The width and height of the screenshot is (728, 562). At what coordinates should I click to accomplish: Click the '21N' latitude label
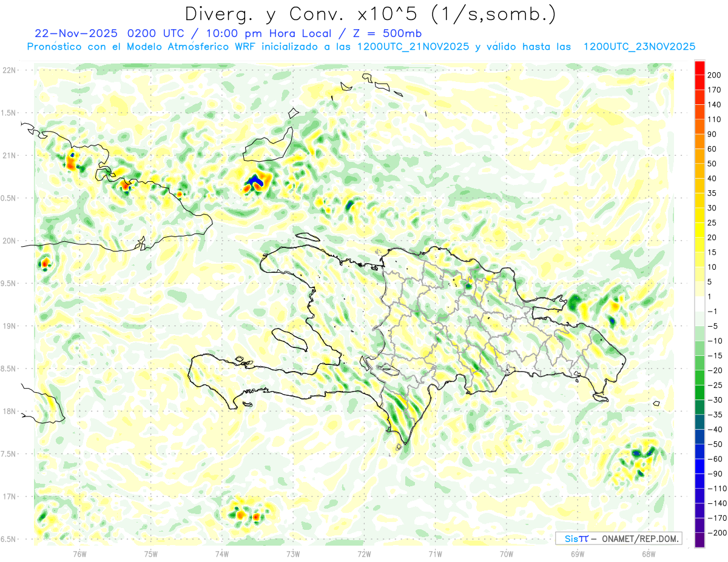8,155
